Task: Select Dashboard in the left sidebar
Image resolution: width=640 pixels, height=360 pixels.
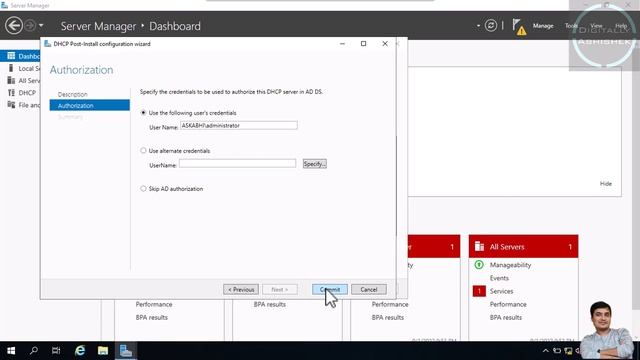Action: (20, 56)
